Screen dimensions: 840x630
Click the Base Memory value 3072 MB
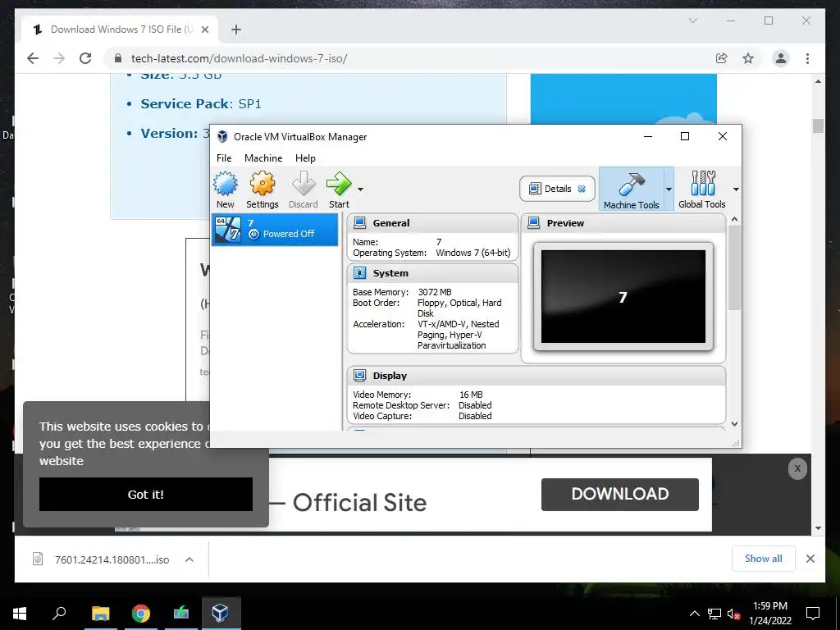pos(435,292)
